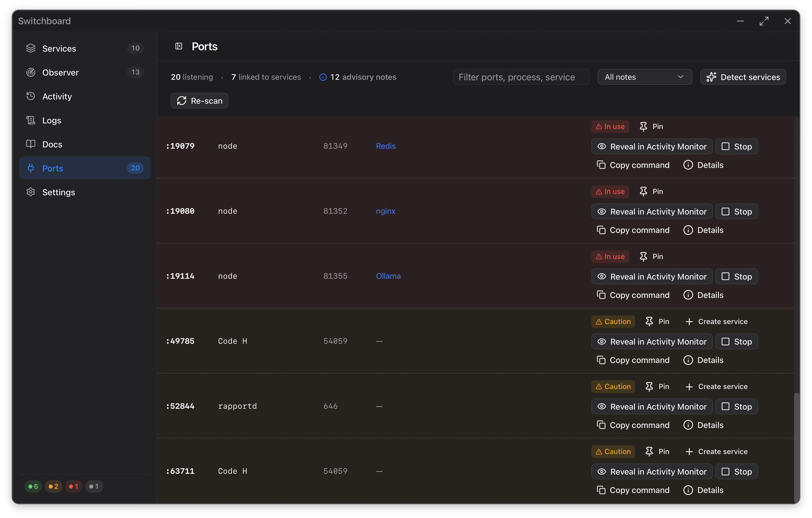
Task: Show details for port 19114
Action: pos(704,295)
